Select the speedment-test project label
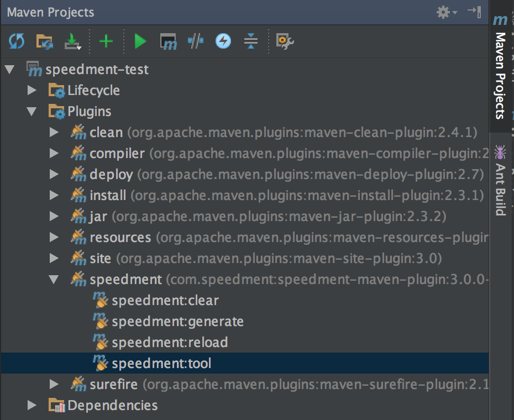Screen dimensions: 514x420 (97, 70)
